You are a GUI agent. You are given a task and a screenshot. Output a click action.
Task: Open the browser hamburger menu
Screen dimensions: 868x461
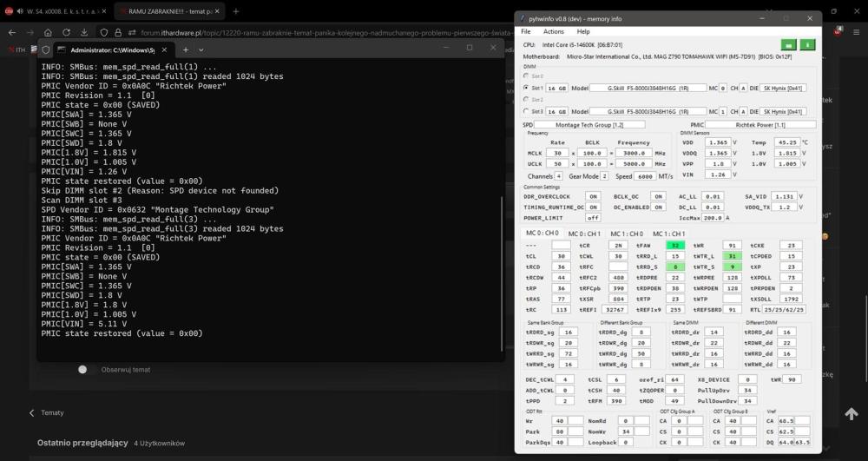[x=856, y=33]
